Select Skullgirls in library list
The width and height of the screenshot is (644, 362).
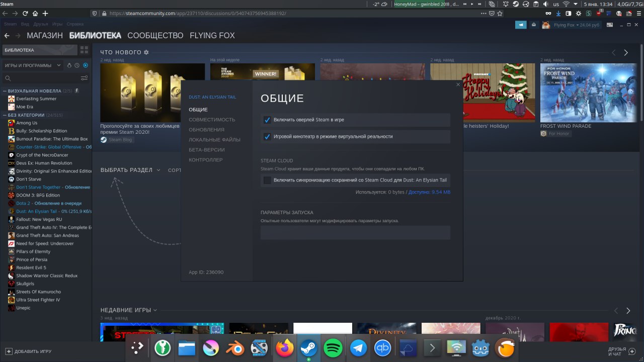point(25,284)
